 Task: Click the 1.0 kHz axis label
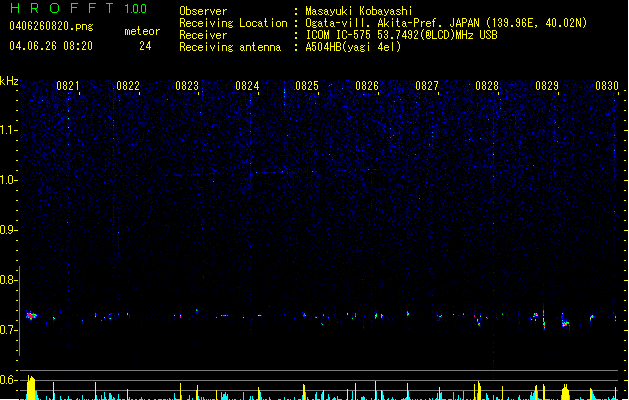(9, 180)
